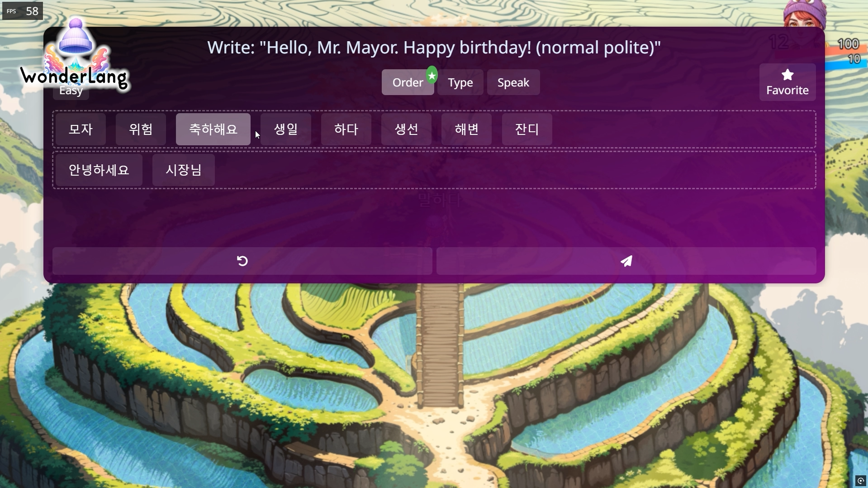Pick the 하다 word tile
The height and width of the screenshot is (488, 868).
pos(346,129)
